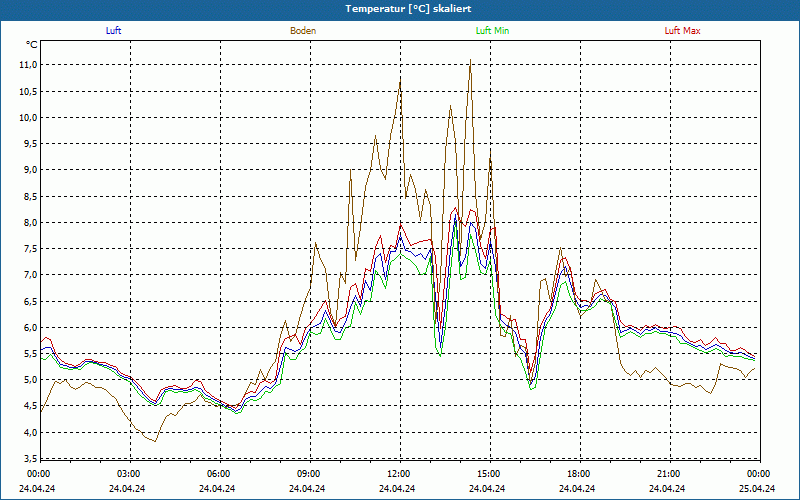Click the 9,5 y-axis value
Image resolution: width=800 pixels, height=500 pixels.
(x=30, y=144)
